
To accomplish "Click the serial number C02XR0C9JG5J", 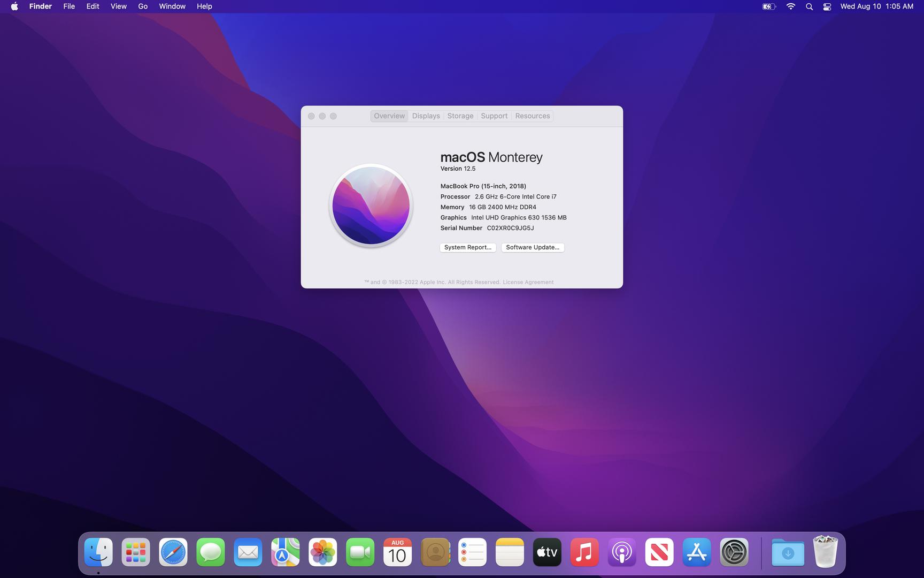I will coord(510,228).
